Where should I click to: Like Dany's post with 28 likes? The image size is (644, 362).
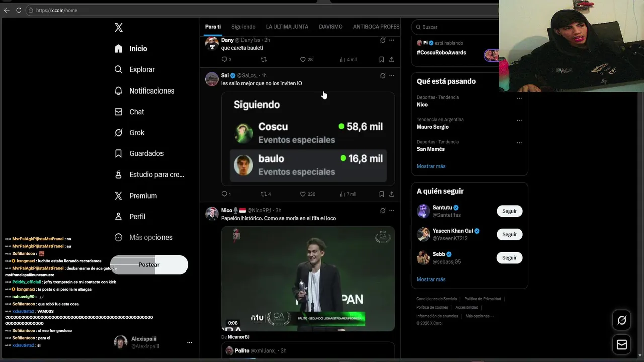pos(306,59)
